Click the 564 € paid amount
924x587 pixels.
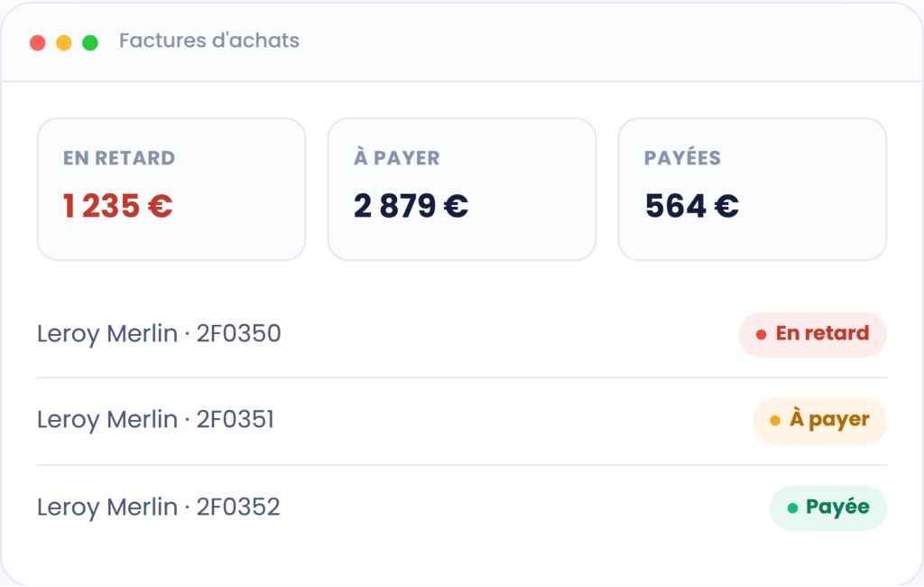coord(692,206)
